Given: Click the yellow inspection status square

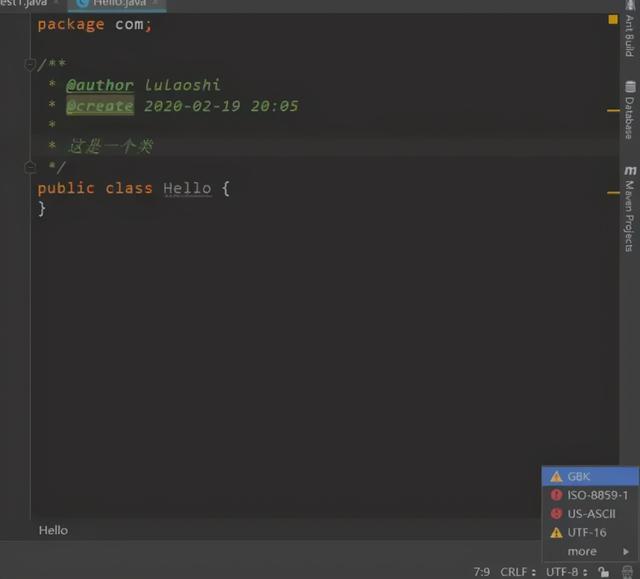Looking at the screenshot, I should point(613,20).
